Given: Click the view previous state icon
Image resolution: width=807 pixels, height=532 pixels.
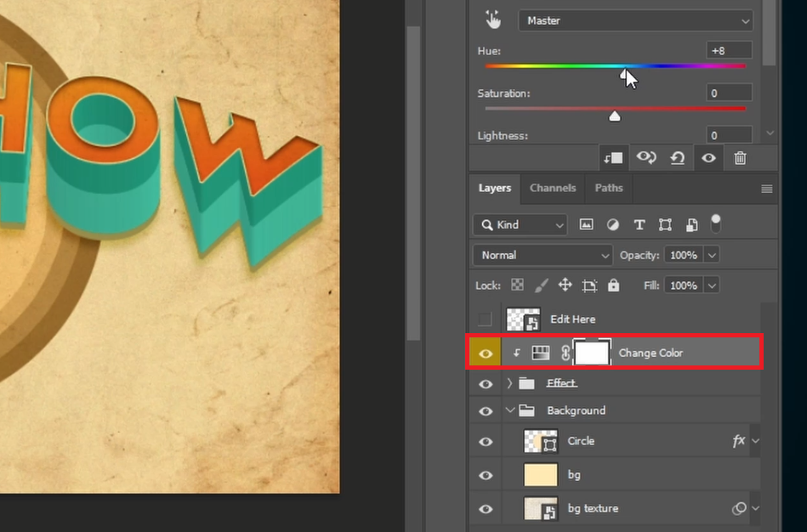Looking at the screenshot, I should (645, 158).
